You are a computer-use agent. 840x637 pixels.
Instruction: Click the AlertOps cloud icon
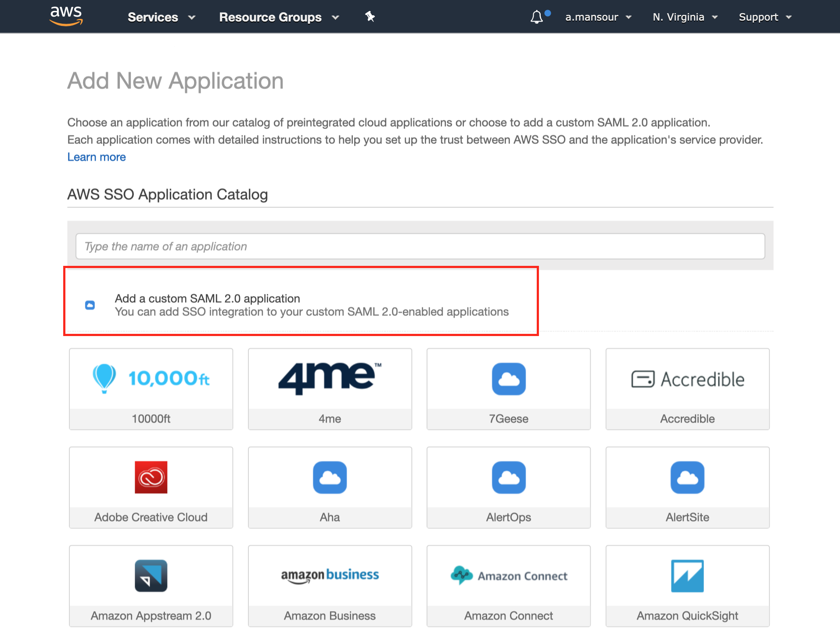pyautogui.click(x=509, y=477)
